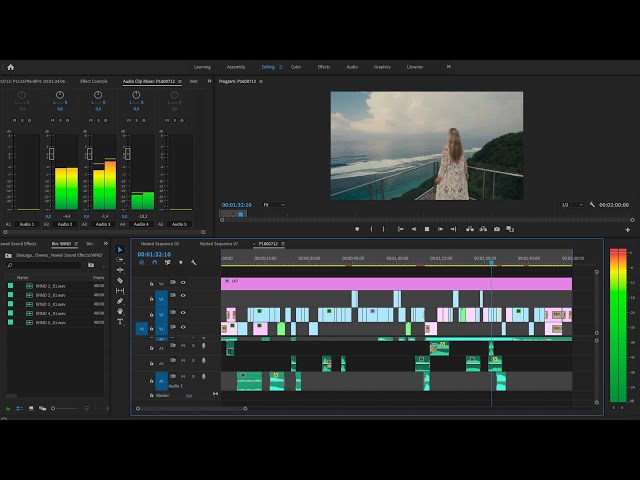Select the Pen tool
Viewport: 640px width, 480px height.
coord(120,301)
